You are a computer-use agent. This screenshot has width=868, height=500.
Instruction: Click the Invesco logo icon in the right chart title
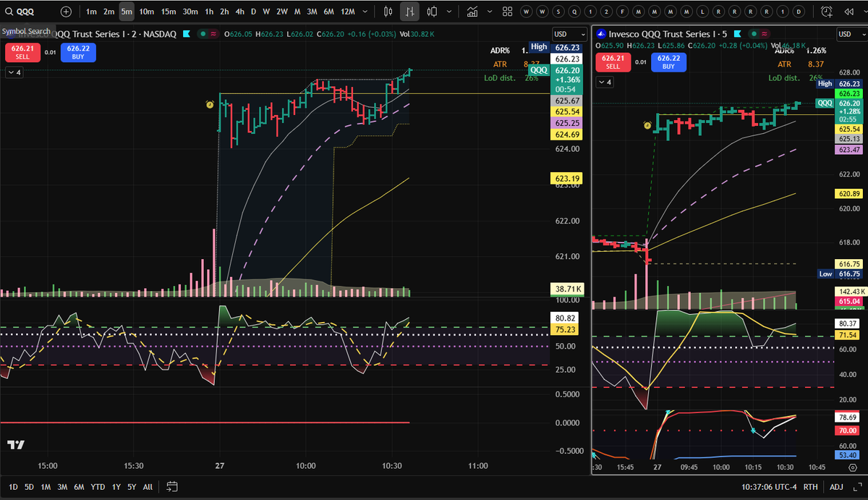point(600,34)
